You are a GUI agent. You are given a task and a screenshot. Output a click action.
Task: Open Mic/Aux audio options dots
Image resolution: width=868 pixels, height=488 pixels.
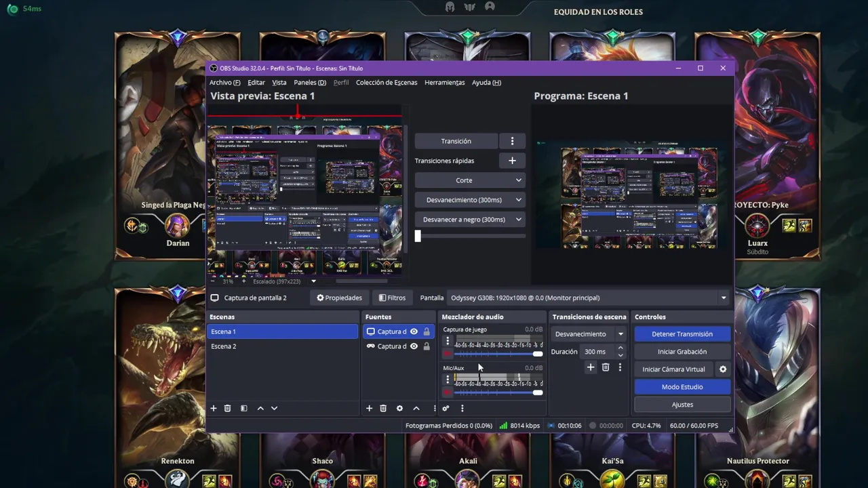(448, 380)
